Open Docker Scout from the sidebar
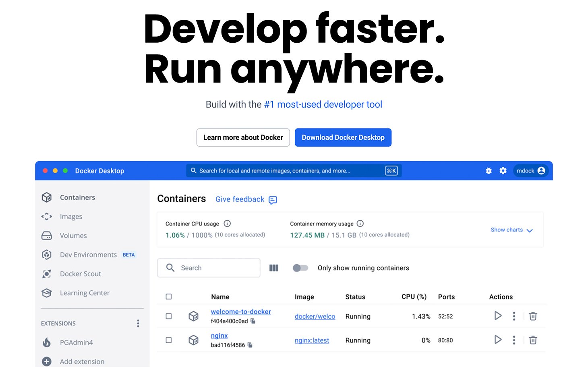Screen dimensions: 588x371 (x=80, y=274)
